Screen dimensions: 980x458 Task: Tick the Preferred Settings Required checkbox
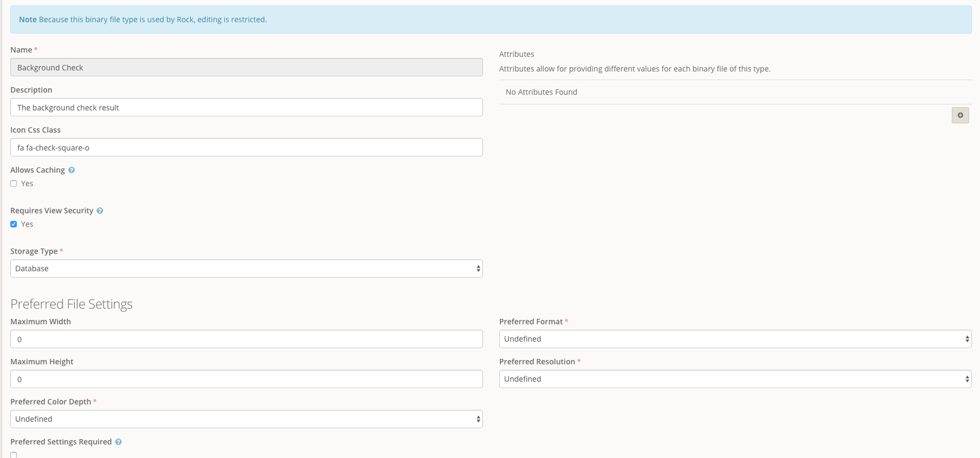coord(13,455)
